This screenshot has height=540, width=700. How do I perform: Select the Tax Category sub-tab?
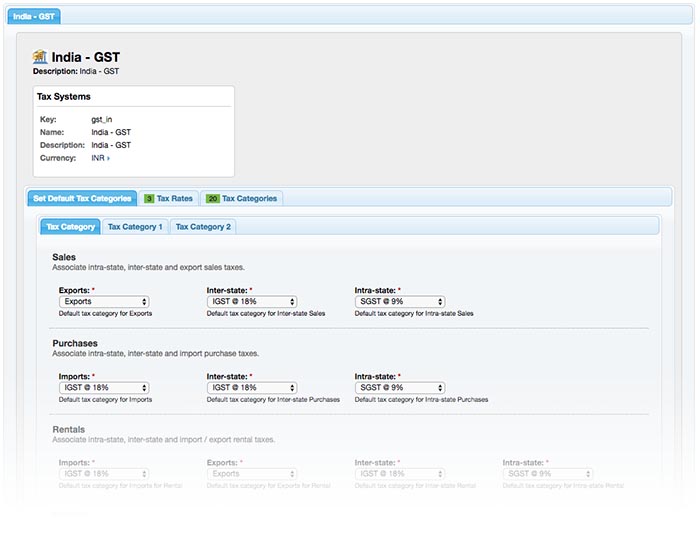(x=70, y=227)
